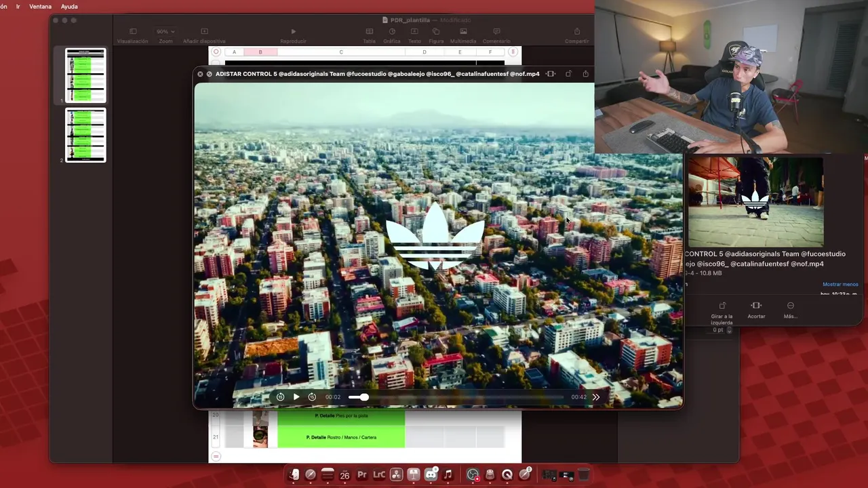Click Acortar action in preview pane
The height and width of the screenshot is (488, 868).
click(756, 310)
